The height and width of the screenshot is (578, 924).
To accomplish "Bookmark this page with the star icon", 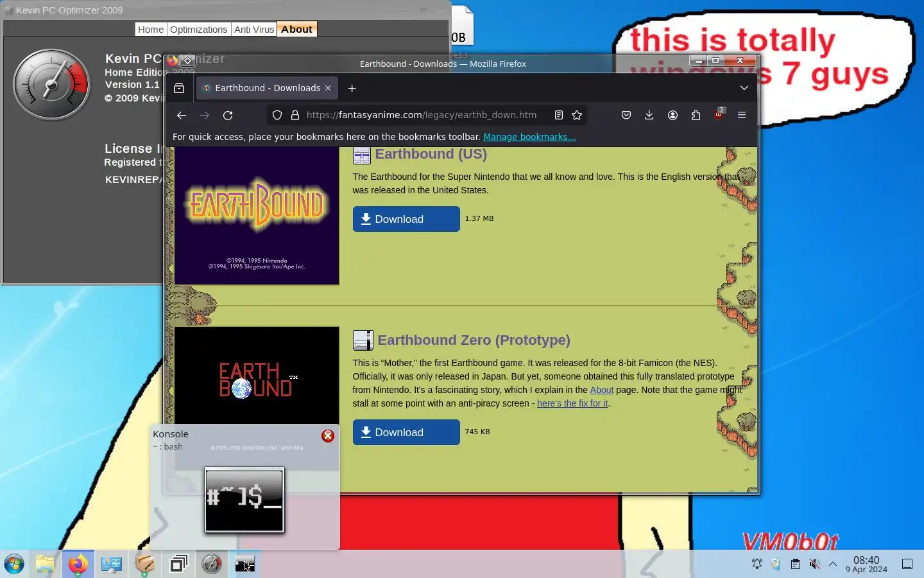I will [x=577, y=115].
